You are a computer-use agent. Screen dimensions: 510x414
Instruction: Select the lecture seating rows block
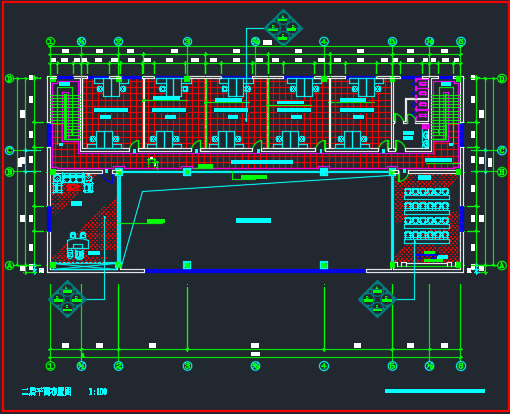pos(427,216)
